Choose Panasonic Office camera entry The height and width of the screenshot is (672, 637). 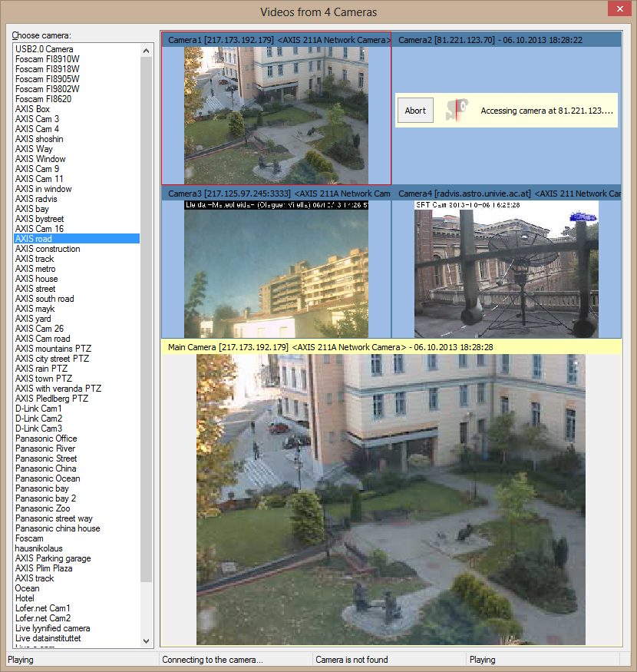coord(46,439)
